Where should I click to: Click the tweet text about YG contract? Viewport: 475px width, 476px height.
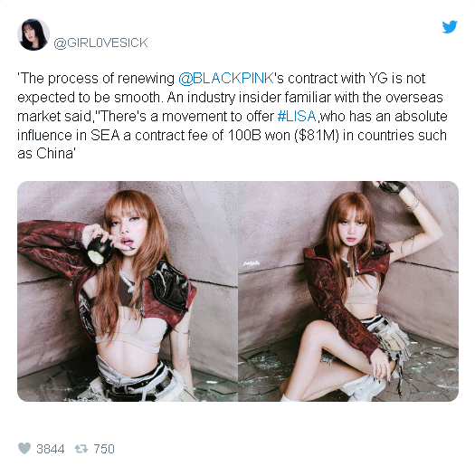(233, 116)
